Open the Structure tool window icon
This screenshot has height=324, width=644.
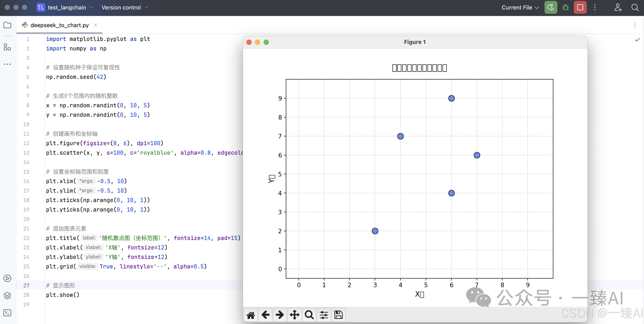click(8, 47)
